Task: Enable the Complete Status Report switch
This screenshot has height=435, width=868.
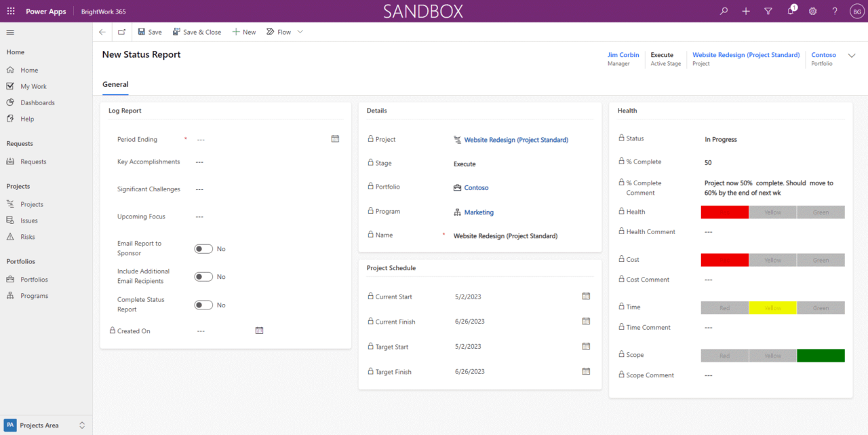Action: click(x=202, y=304)
